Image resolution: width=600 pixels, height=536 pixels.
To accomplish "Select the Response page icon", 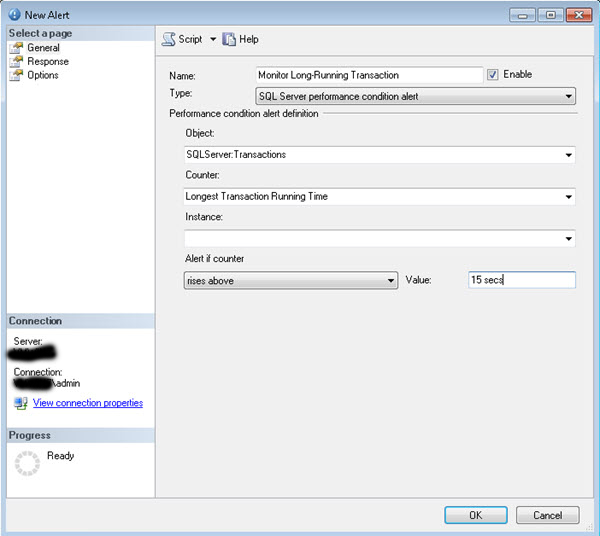I will coord(16,62).
